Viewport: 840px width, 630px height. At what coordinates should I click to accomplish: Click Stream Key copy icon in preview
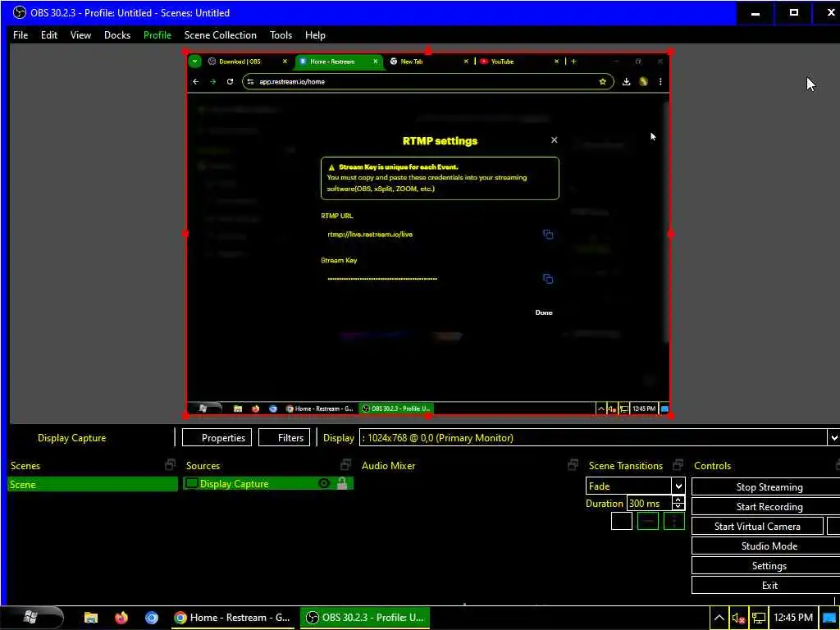pos(547,279)
